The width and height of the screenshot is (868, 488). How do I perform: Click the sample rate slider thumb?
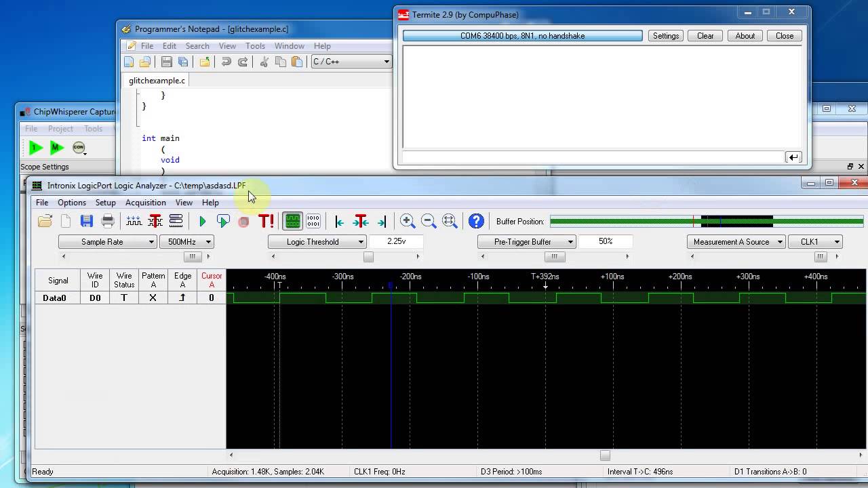193,257
